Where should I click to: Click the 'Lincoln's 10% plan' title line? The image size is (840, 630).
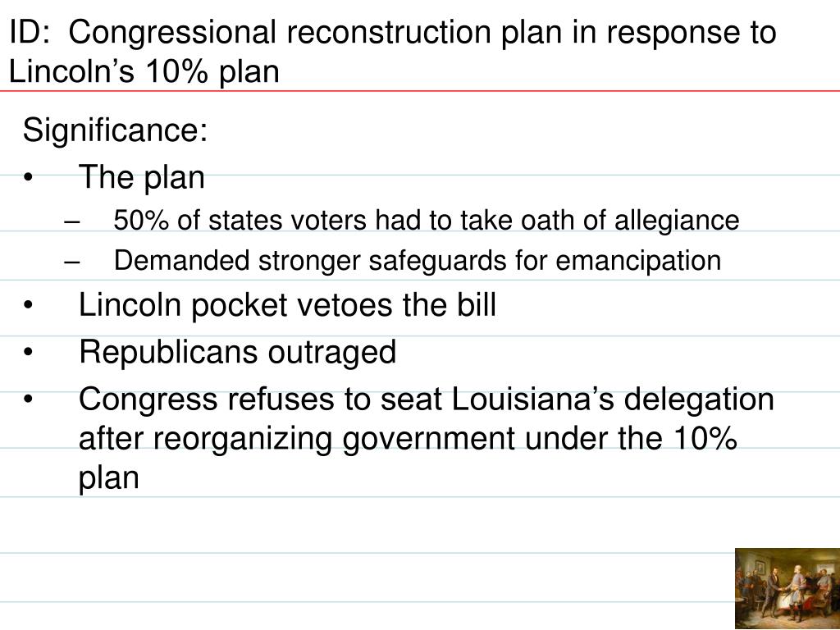[x=144, y=71]
